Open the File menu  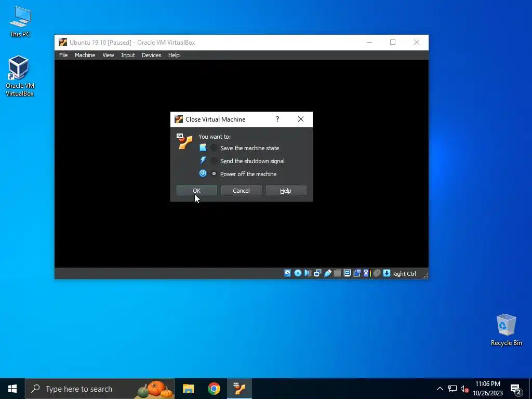click(63, 55)
